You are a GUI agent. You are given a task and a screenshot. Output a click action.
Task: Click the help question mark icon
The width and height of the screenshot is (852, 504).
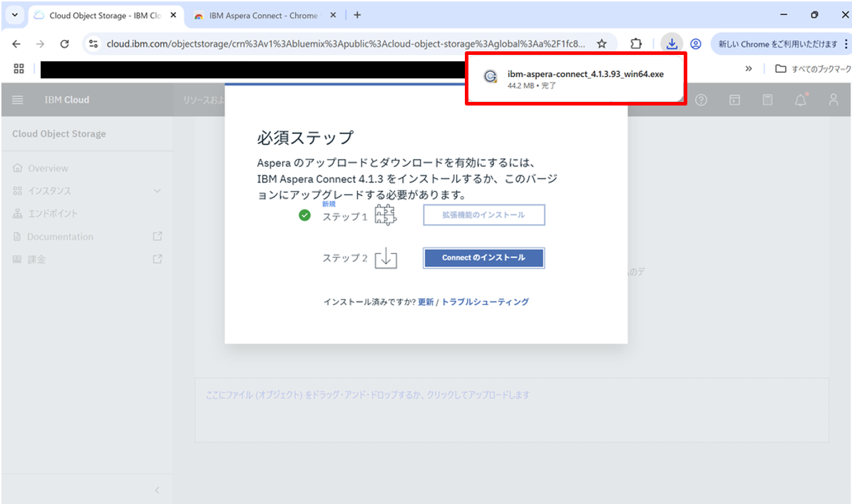701,100
